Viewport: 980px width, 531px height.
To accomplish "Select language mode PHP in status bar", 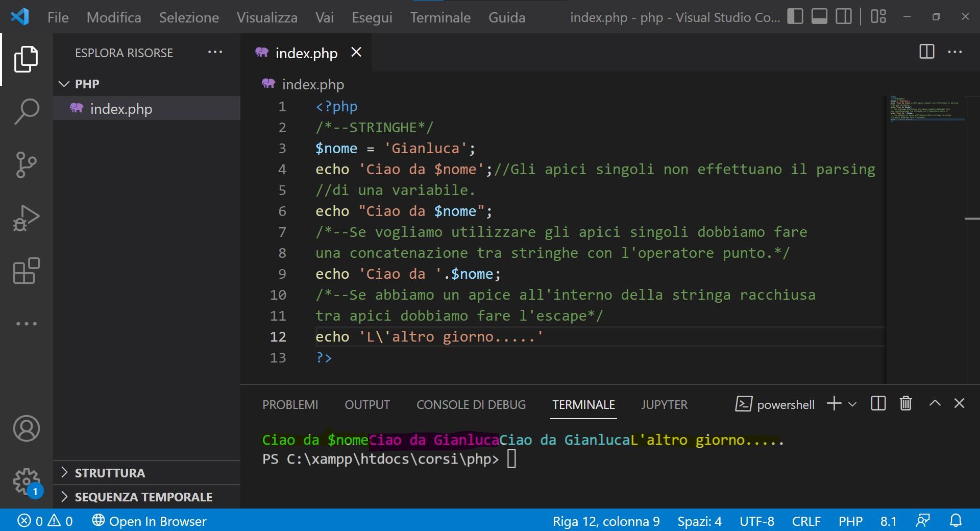I will coord(850,521).
